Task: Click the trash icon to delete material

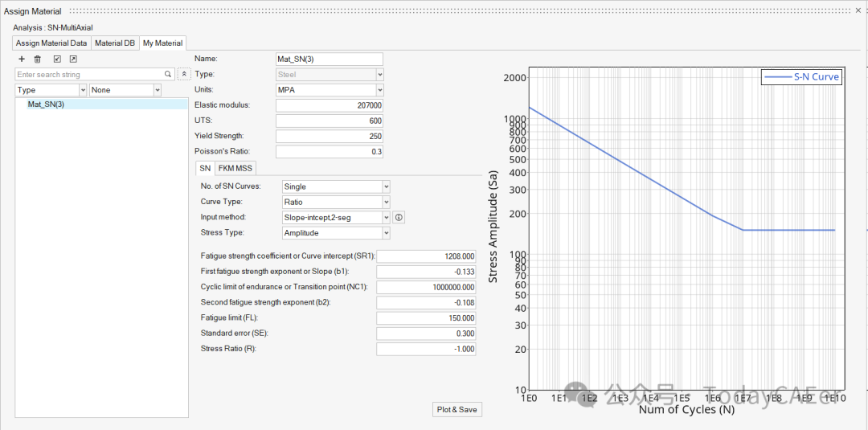Action: tap(38, 59)
